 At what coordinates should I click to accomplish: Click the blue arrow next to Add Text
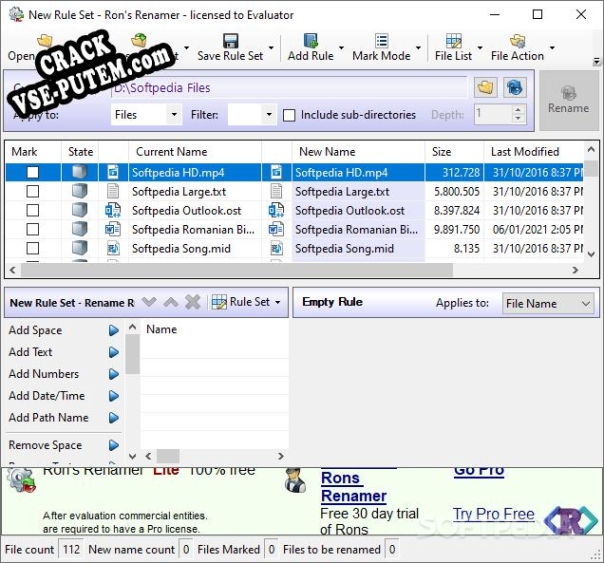pos(114,352)
